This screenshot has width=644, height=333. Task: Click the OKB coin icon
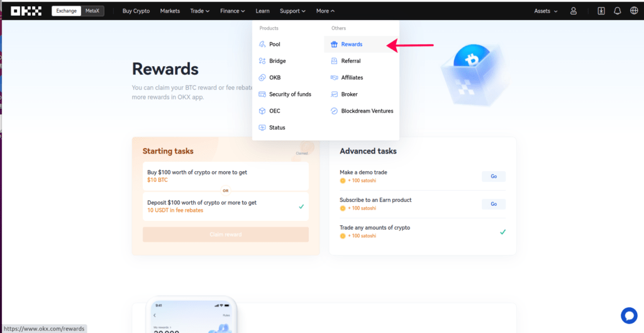click(262, 77)
